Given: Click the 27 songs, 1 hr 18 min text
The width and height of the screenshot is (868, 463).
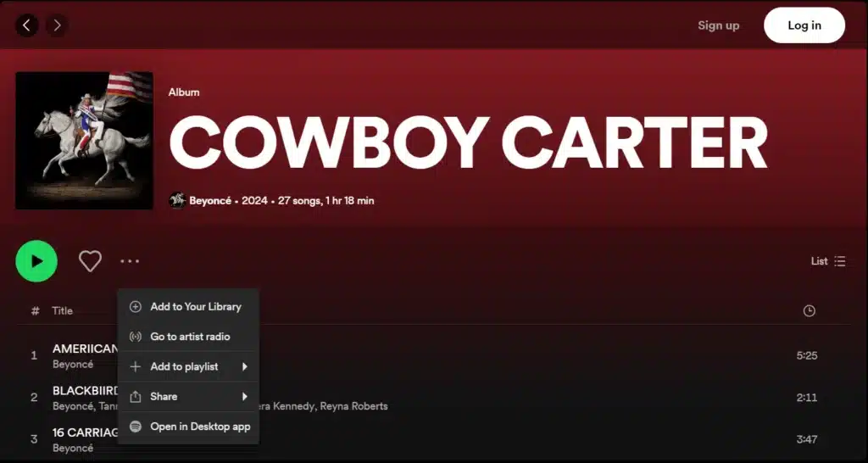Looking at the screenshot, I should 326,200.
